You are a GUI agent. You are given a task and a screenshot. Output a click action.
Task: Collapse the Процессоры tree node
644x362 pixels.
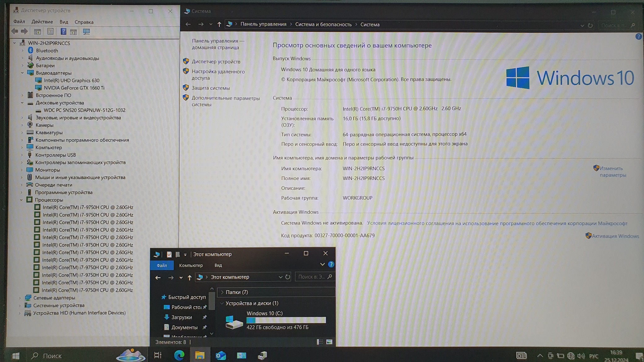click(x=21, y=200)
